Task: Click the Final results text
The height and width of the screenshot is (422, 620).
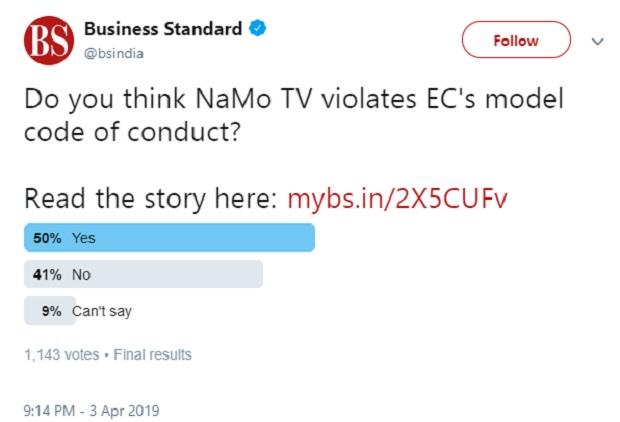Action: (155, 355)
